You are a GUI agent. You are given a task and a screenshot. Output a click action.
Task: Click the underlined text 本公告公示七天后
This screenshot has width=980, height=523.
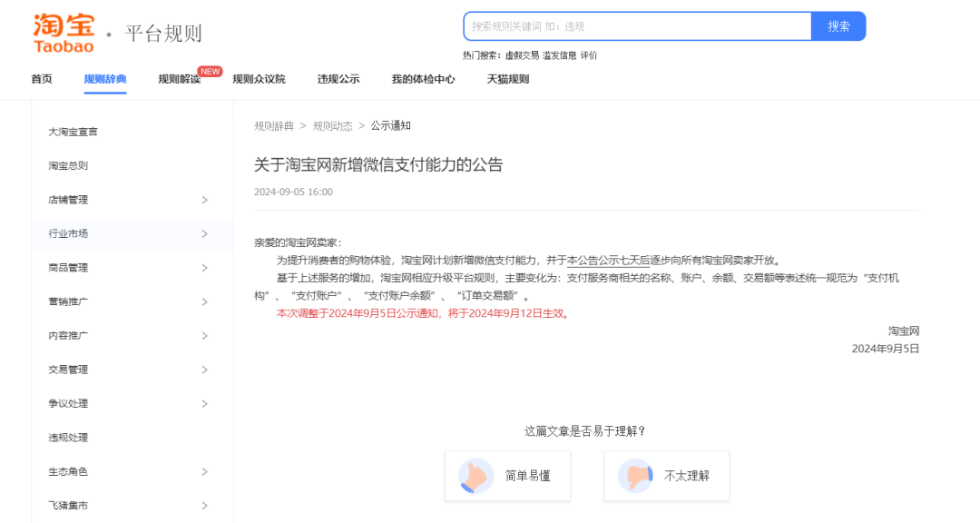(x=608, y=261)
